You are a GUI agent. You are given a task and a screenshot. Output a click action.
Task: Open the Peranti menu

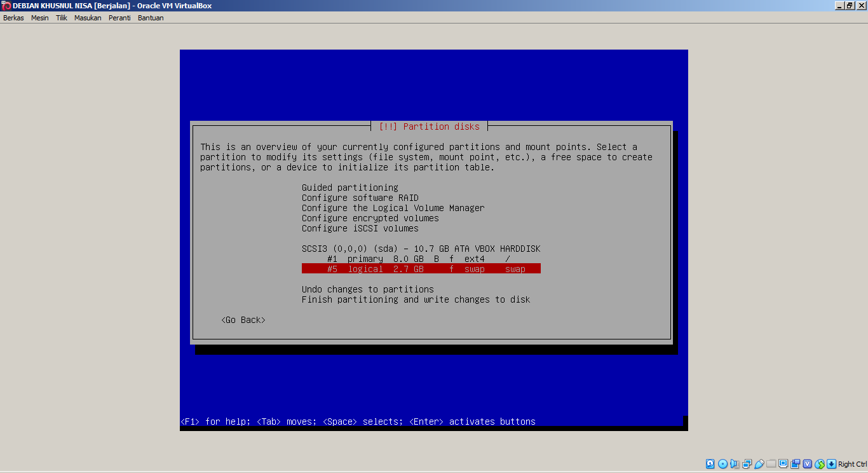[x=119, y=18]
